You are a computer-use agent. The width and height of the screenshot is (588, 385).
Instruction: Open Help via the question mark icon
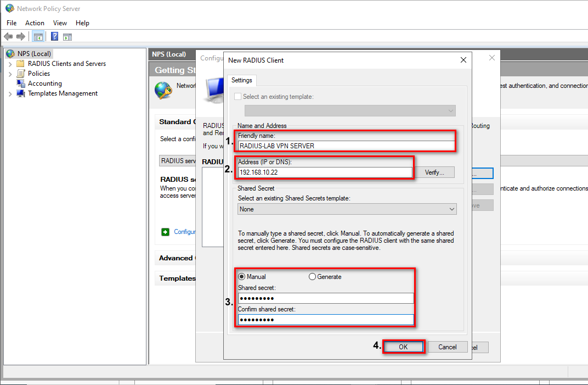[x=54, y=37]
